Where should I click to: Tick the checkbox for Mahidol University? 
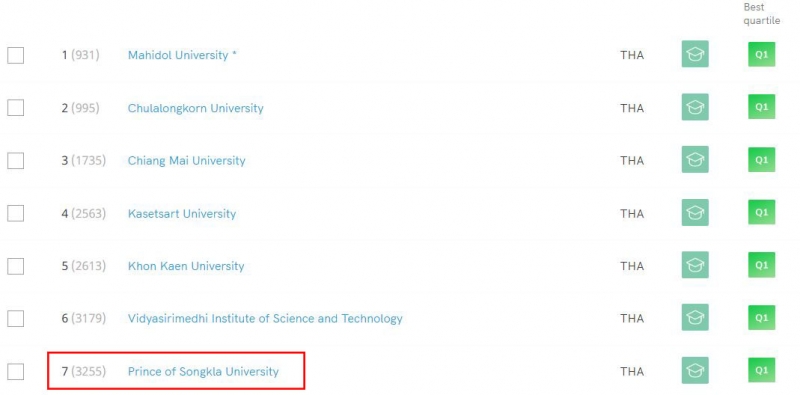click(15, 55)
